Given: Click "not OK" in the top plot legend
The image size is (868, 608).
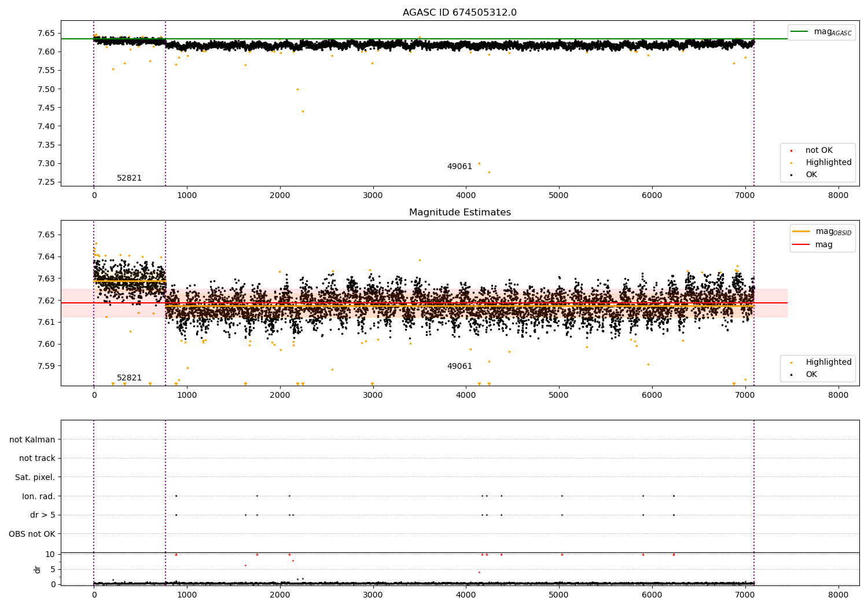Looking at the screenshot, I should (x=818, y=151).
